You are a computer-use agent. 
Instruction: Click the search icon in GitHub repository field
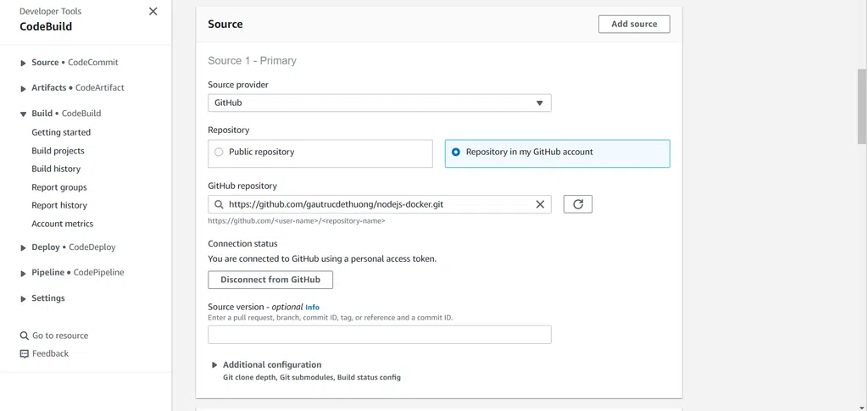(219, 205)
